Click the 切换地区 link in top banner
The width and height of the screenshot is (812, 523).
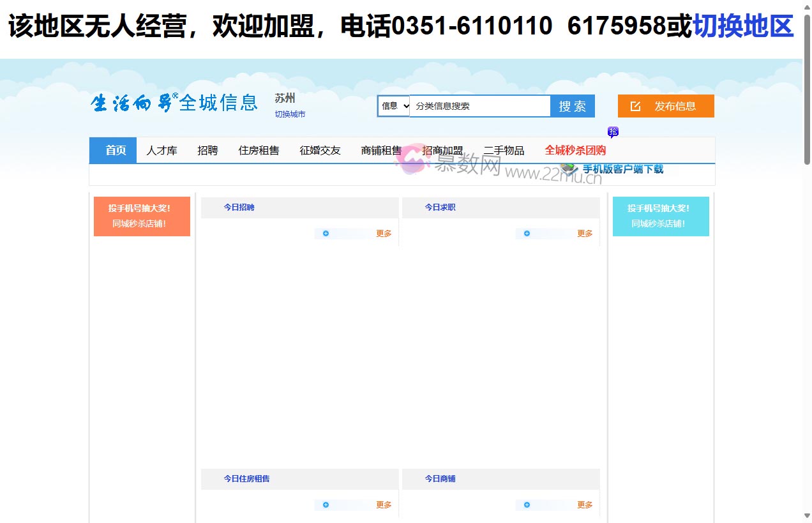tap(742, 26)
